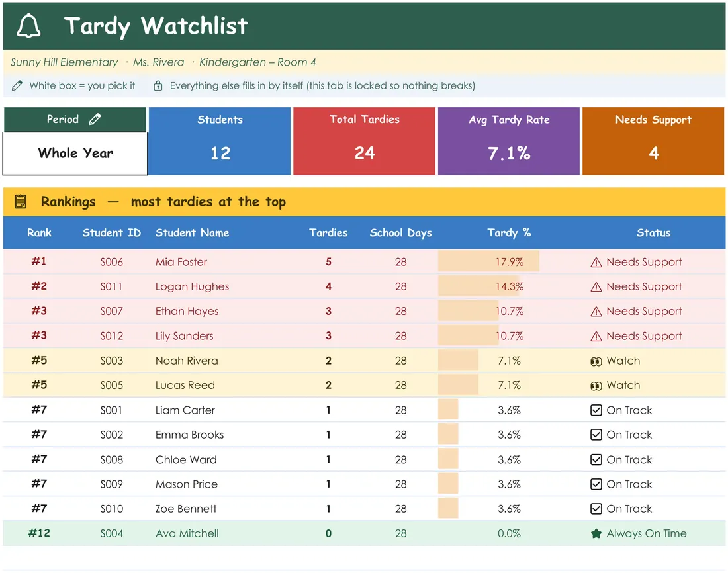
Task: Click the Student ID column header
Action: pos(111,233)
